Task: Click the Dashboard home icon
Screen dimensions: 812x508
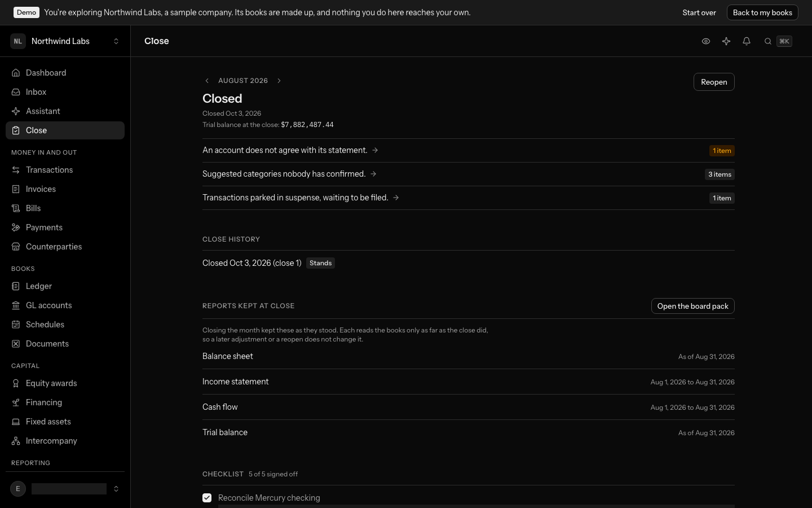Action: pos(16,73)
